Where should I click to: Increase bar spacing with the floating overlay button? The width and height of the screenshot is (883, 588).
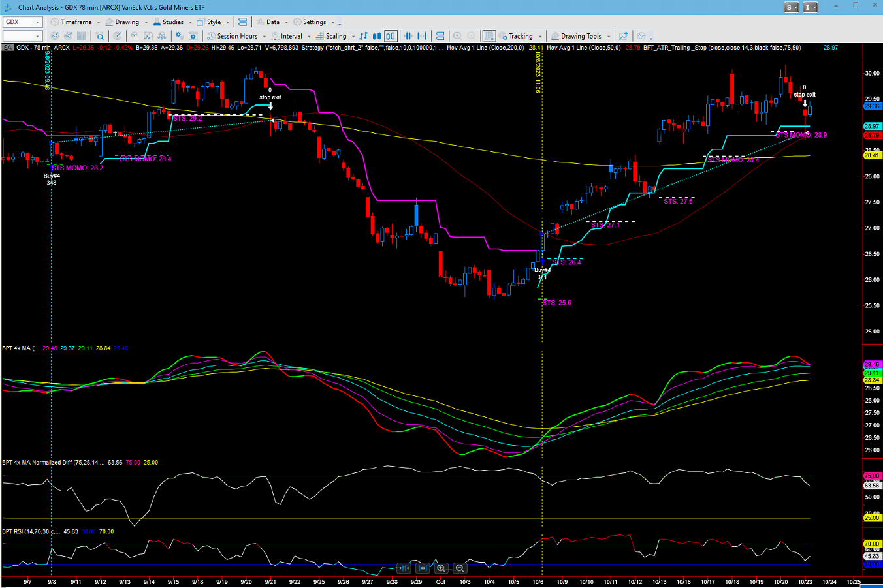(x=423, y=568)
